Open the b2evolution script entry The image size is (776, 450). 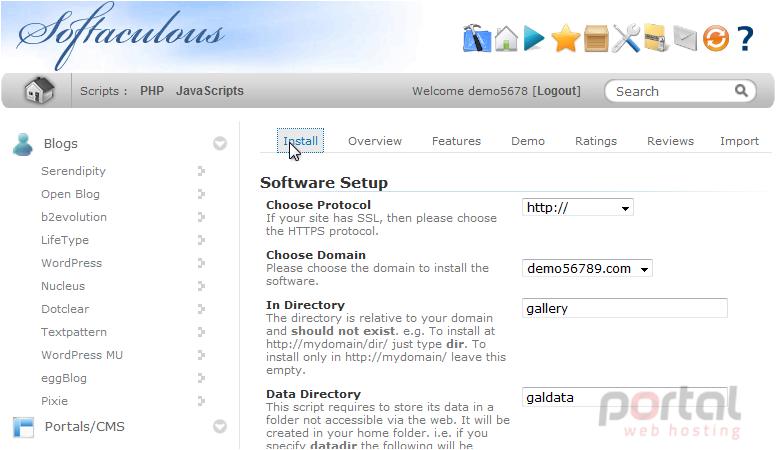[x=74, y=217]
